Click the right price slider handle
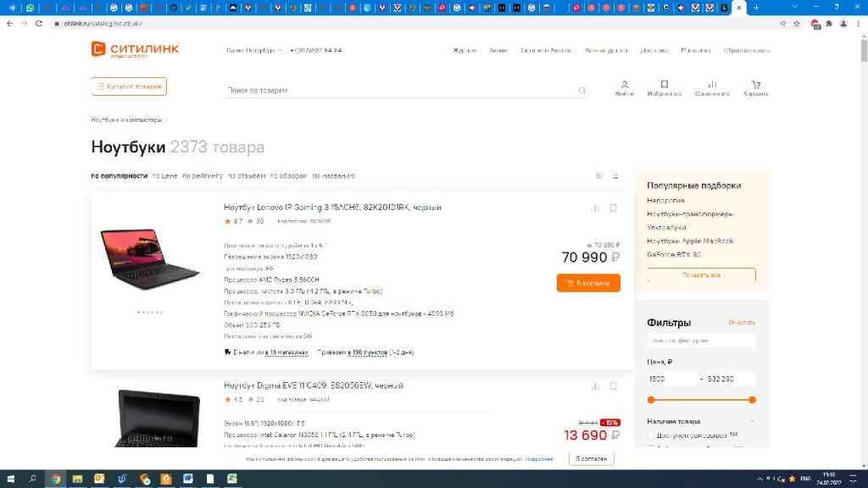 752,400
